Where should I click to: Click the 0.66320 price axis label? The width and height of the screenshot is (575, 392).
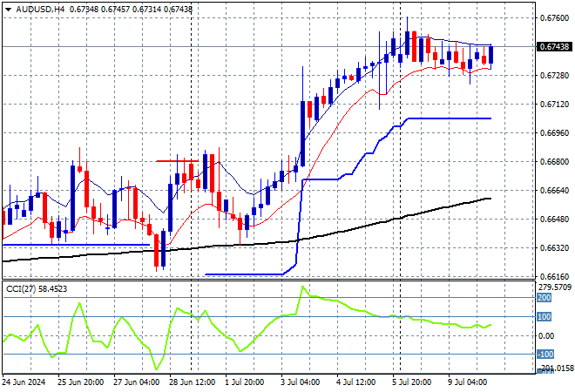[554, 248]
